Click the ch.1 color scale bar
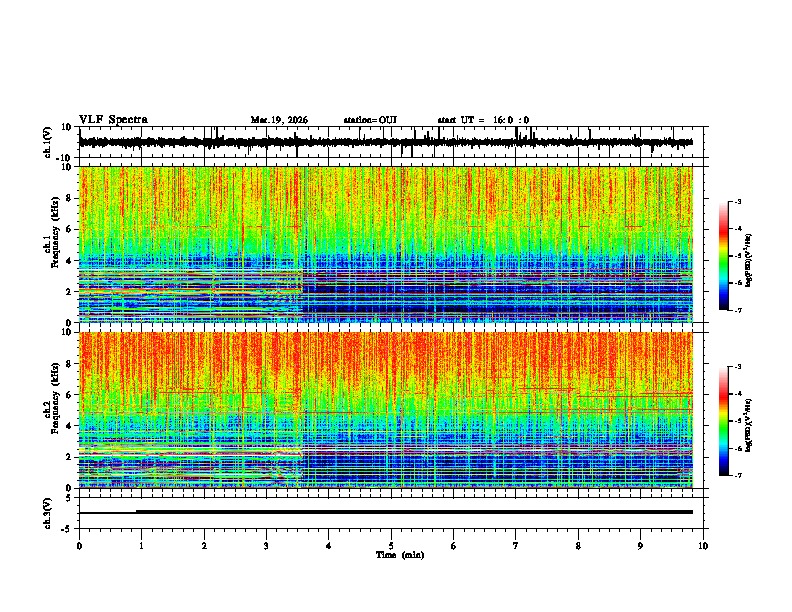The width and height of the screenshot is (792, 612). pos(724,256)
